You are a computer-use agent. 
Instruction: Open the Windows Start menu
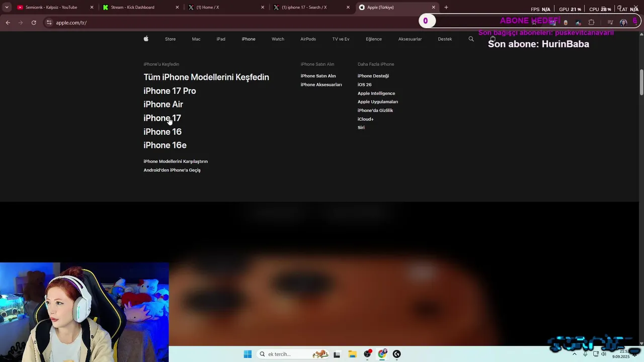[x=248, y=354]
